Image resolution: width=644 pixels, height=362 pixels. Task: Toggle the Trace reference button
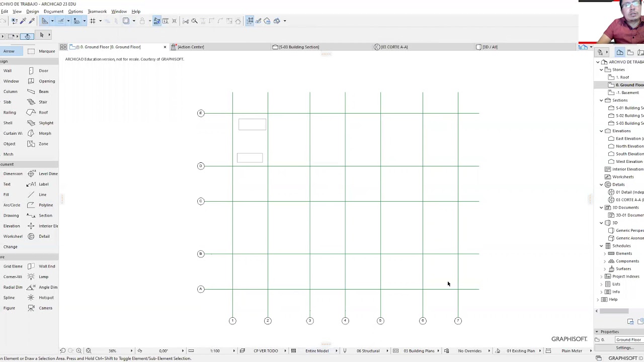126,21
